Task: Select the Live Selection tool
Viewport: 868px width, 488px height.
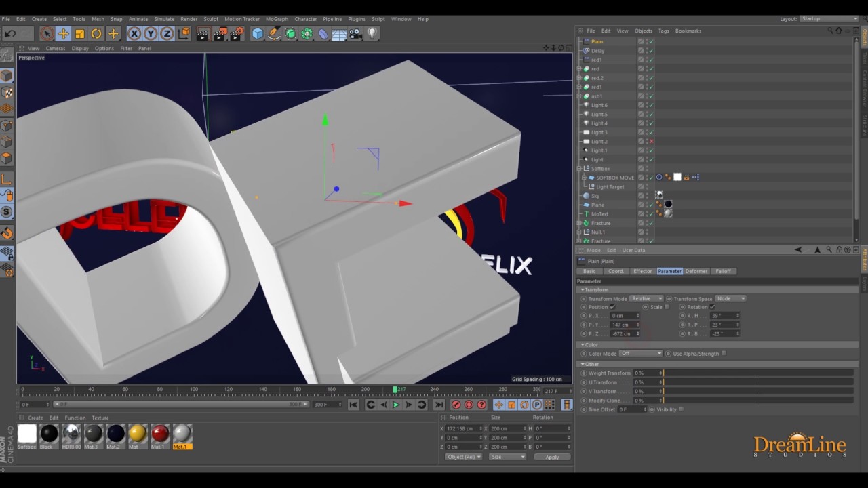Action: click(46, 33)
